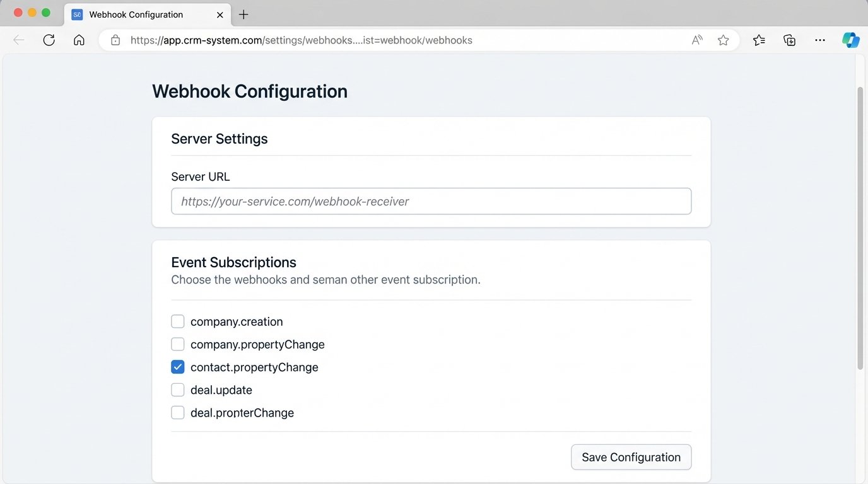Screen dimensions: 868x484
Task: Open the Favorites list icon
Action: click(759, 40)
